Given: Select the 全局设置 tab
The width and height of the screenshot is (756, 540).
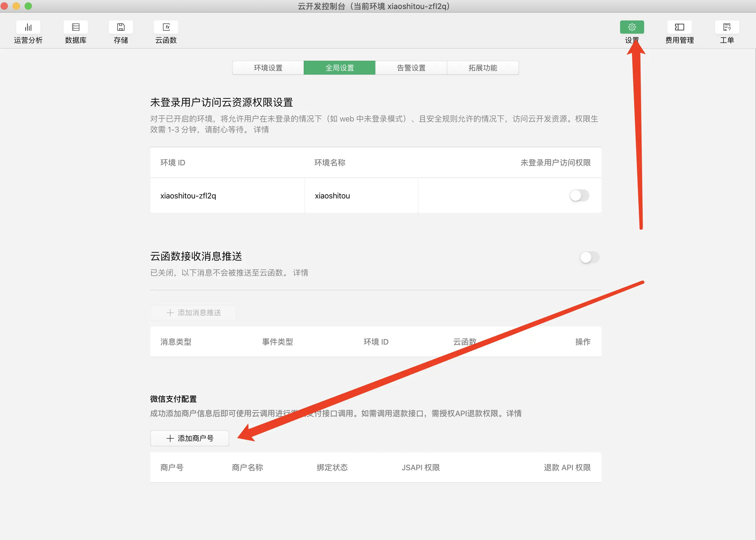Looking at the screenshot, I should click(x=339, y=68).
